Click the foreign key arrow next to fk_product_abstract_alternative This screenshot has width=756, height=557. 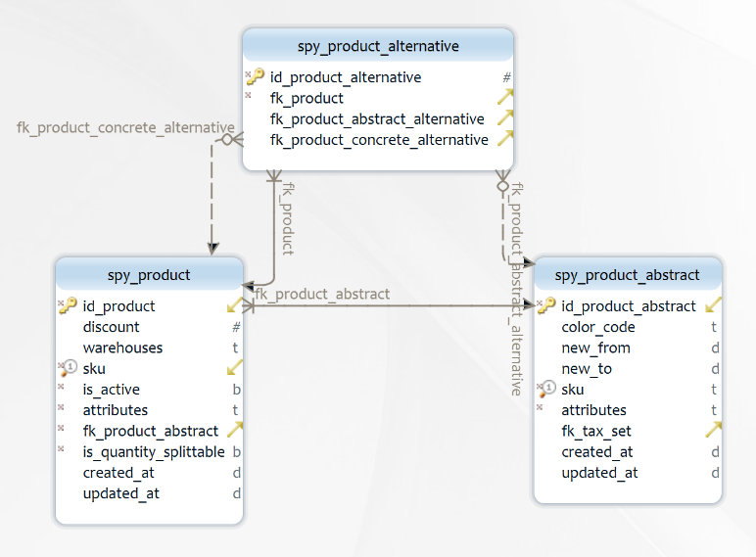[x=505, y=118]
